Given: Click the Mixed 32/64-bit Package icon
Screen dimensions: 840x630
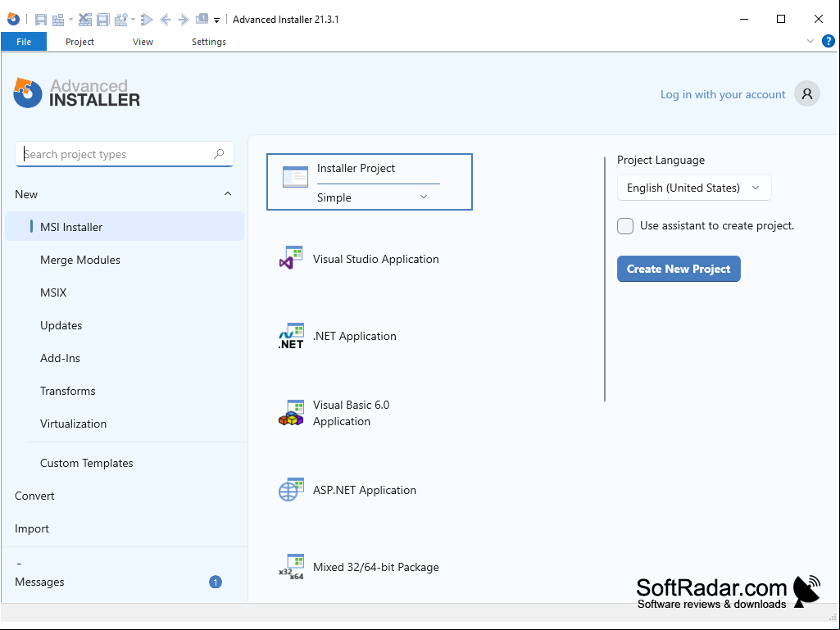Looking at the screenshot, I should pyautogui.click(x=292, y=567).
